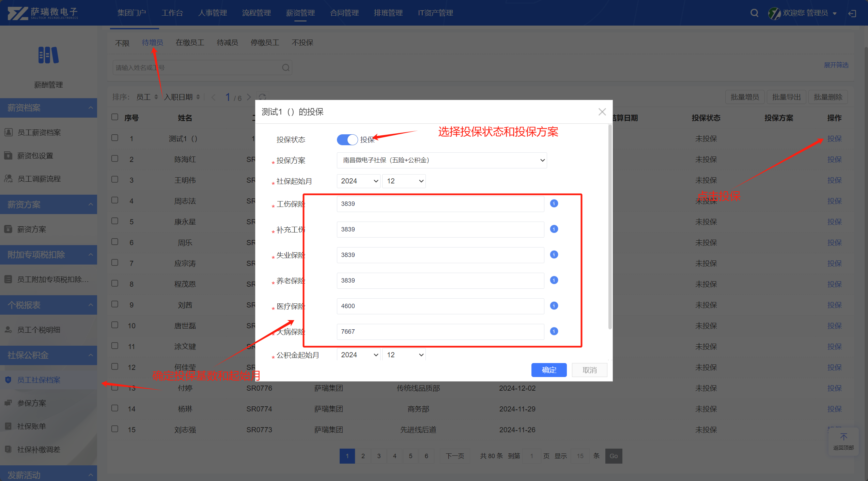This screenshot has width=868, height=481.
Task: Click the logout icon at top right
Action: (852, 13)
